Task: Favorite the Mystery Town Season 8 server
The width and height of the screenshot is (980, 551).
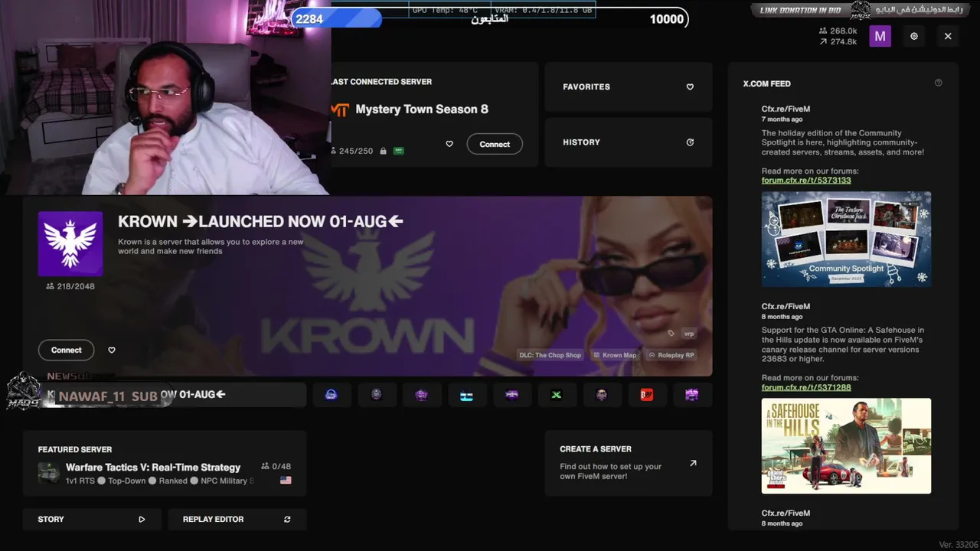Action: click(449, 144)
